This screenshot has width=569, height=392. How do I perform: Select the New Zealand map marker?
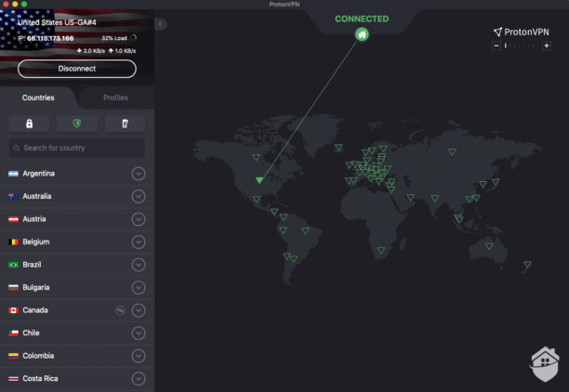coord(527,265)
